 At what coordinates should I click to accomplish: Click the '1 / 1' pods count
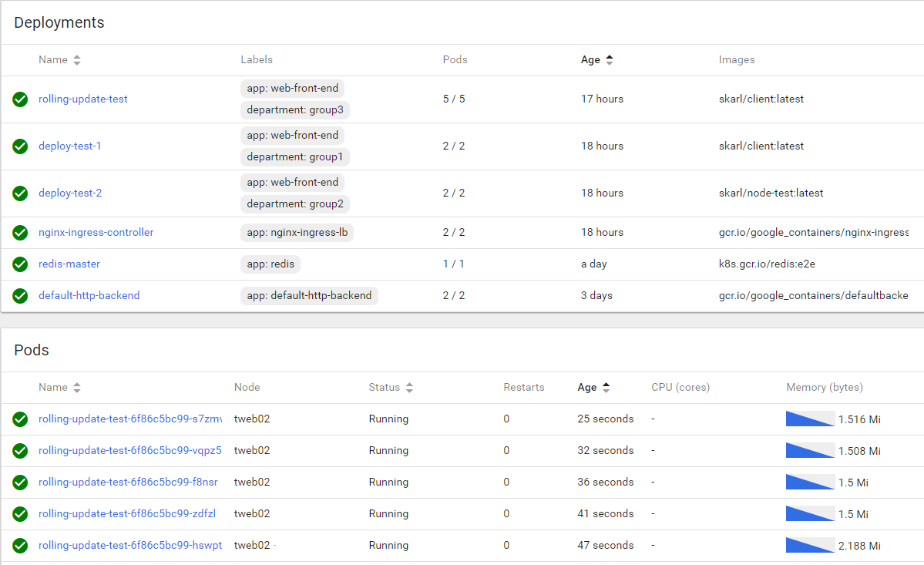(x=453, y=264)
